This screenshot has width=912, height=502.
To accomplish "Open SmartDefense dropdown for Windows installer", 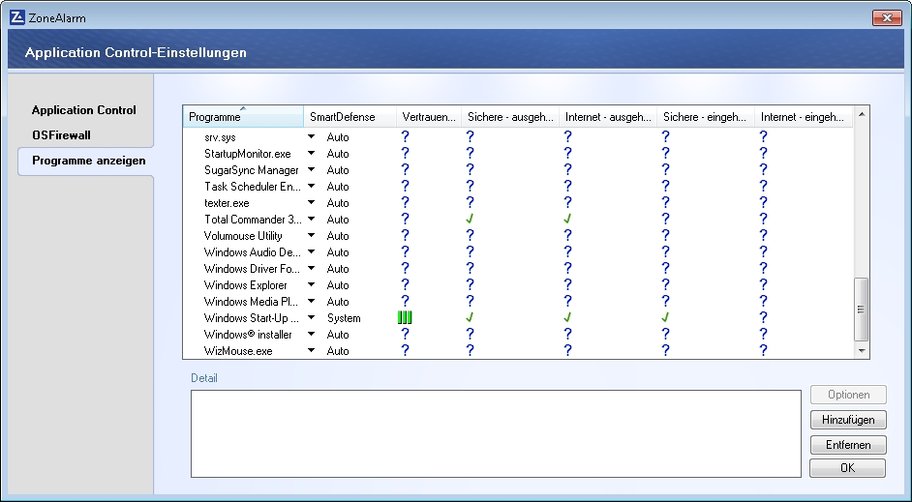I will tap(311, 334).
